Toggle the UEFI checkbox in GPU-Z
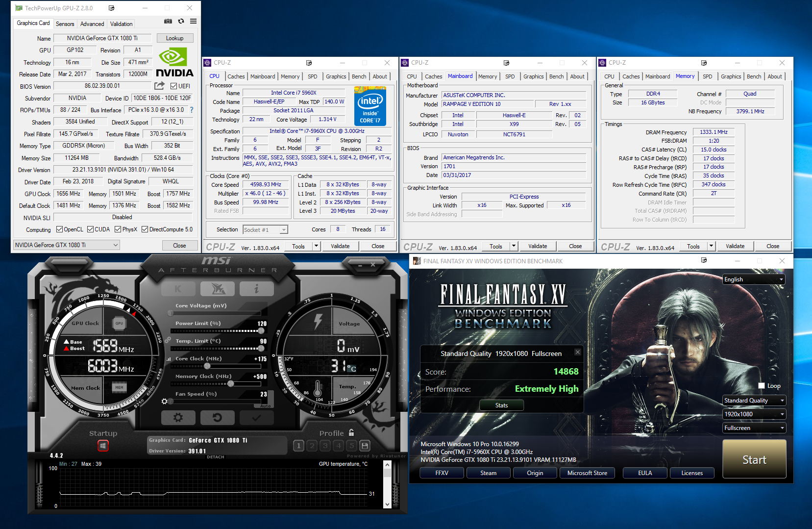812x529 pixels. coord(173,86)
